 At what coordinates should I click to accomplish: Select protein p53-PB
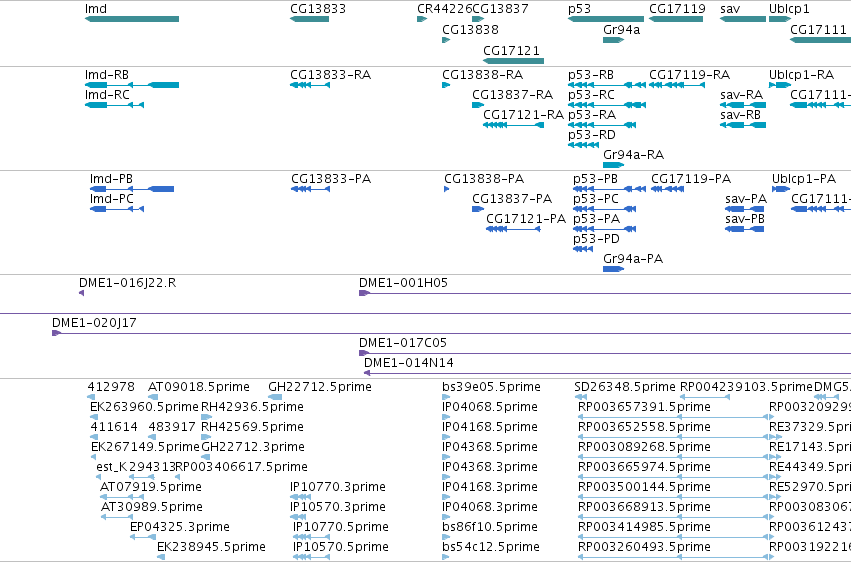609,189
